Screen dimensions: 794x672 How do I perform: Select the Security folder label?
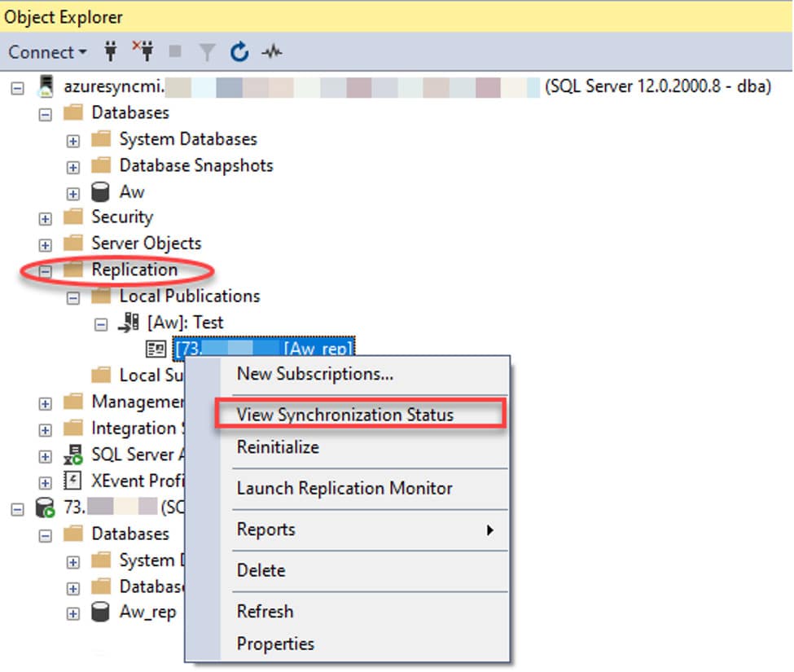pyautogui.click(x=122, y=217)
